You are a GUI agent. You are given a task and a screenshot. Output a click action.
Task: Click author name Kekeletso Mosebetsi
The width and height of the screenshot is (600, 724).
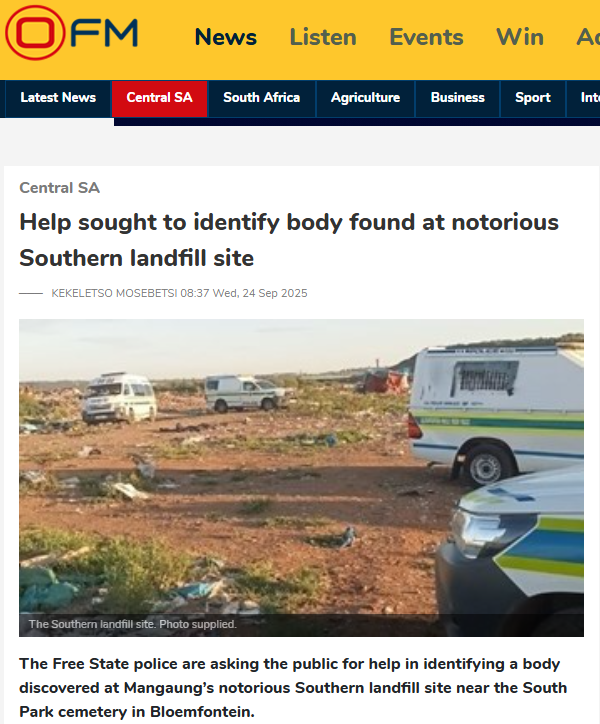[x=114, y=293]
